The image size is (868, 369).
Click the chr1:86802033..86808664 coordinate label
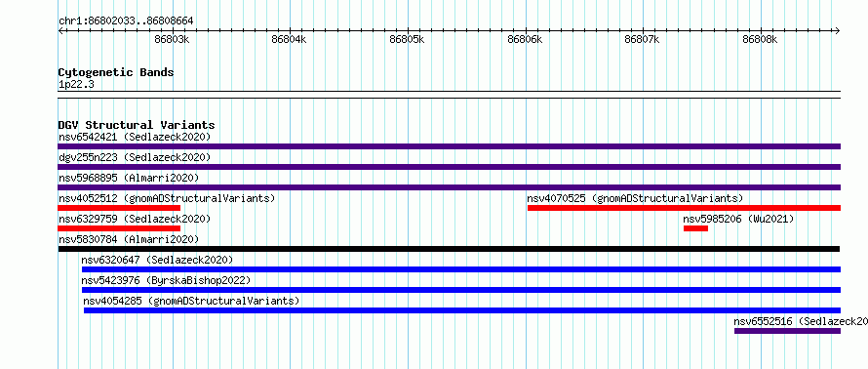[126, 21]
